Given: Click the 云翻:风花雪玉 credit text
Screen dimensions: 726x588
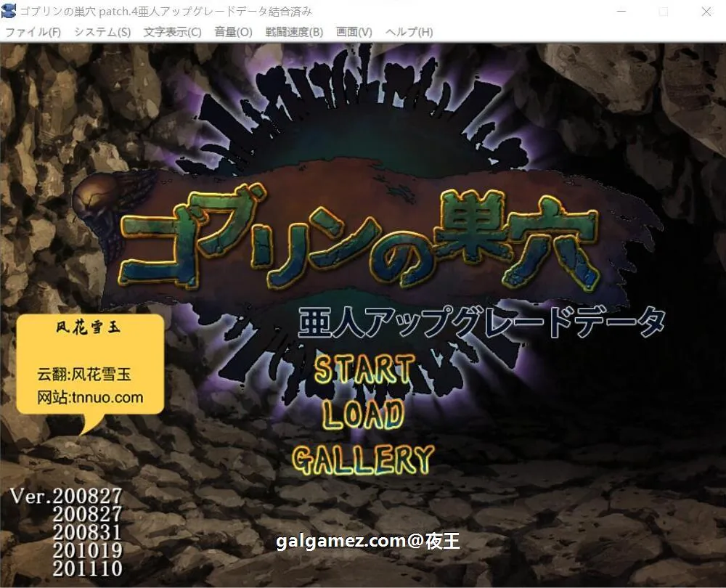Looking at the screenshot, I should (x=84, y=374).
